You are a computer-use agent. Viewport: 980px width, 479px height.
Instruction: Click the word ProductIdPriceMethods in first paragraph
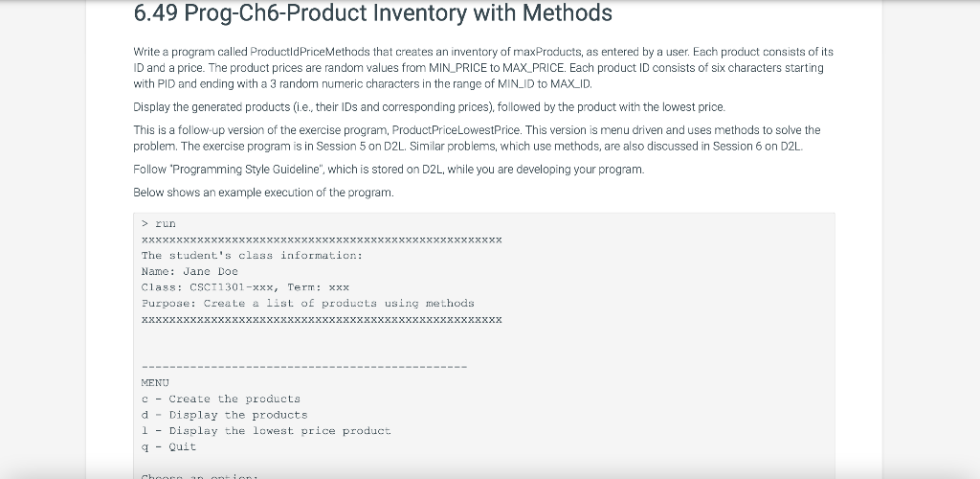pos(310,52)
